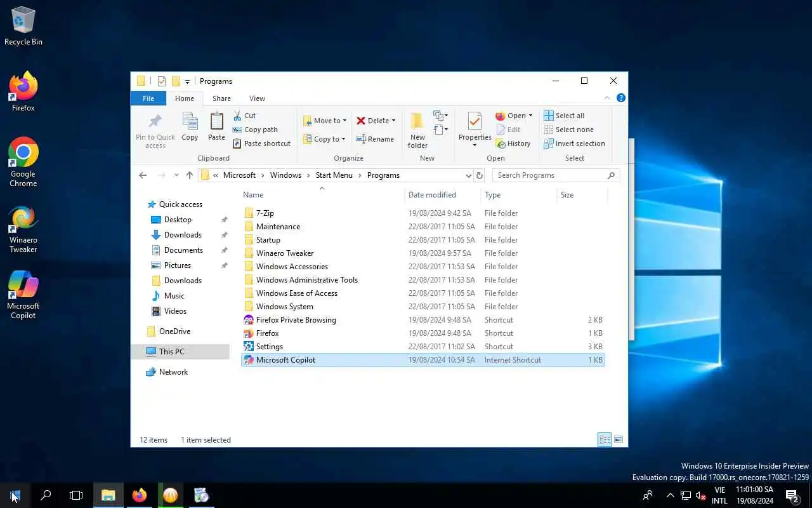Click the taskbar Search magnifier
Screen dimensions: 812x508
(46, 495)
